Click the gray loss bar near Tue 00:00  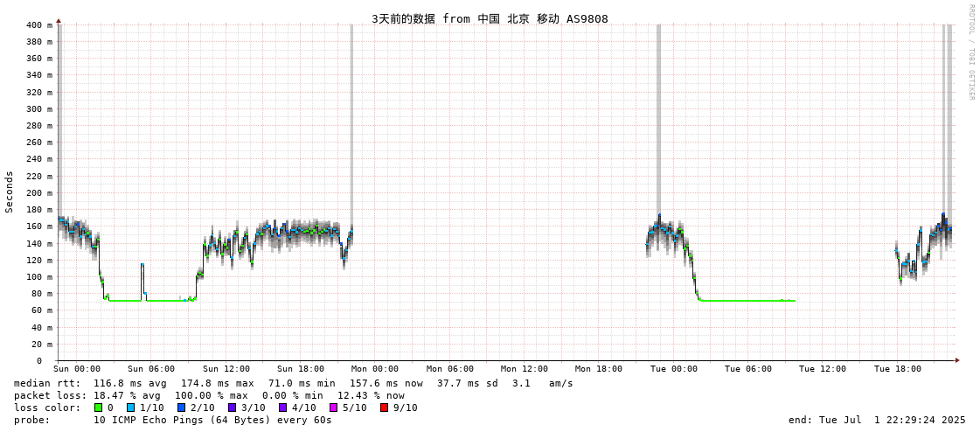(x=659, y=120)
